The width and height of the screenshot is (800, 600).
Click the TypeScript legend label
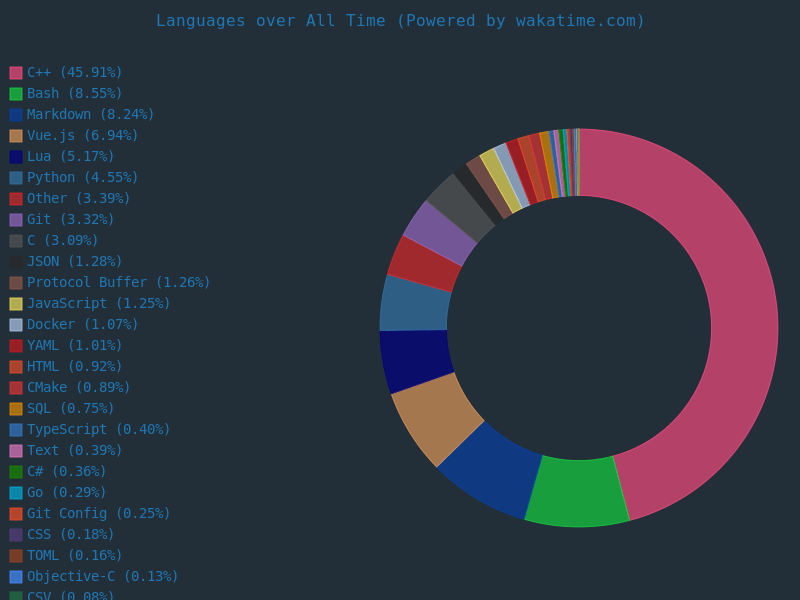tap(98, 430)
